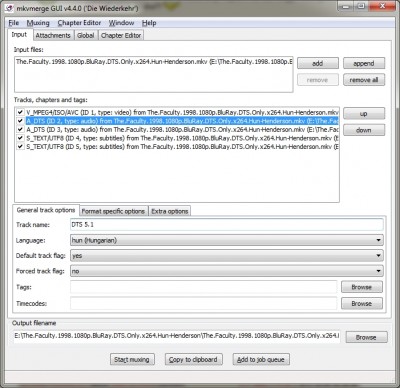
Task: Switch to the Input tab
Action: [x=19, y=35]
